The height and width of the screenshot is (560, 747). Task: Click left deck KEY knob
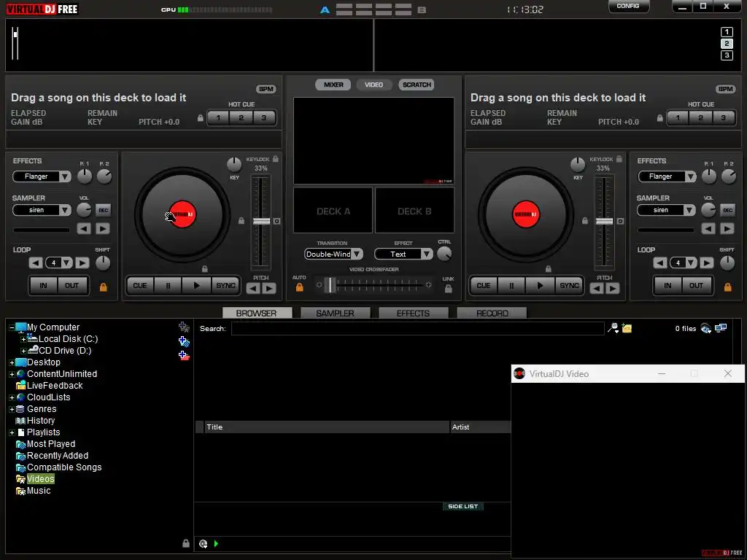pos(234,165)
